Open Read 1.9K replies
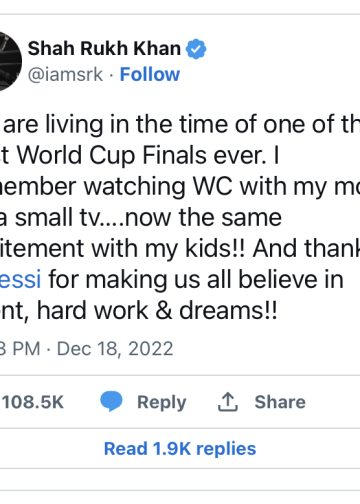Viewport: 360px width, 504px height. click(180, 449)
